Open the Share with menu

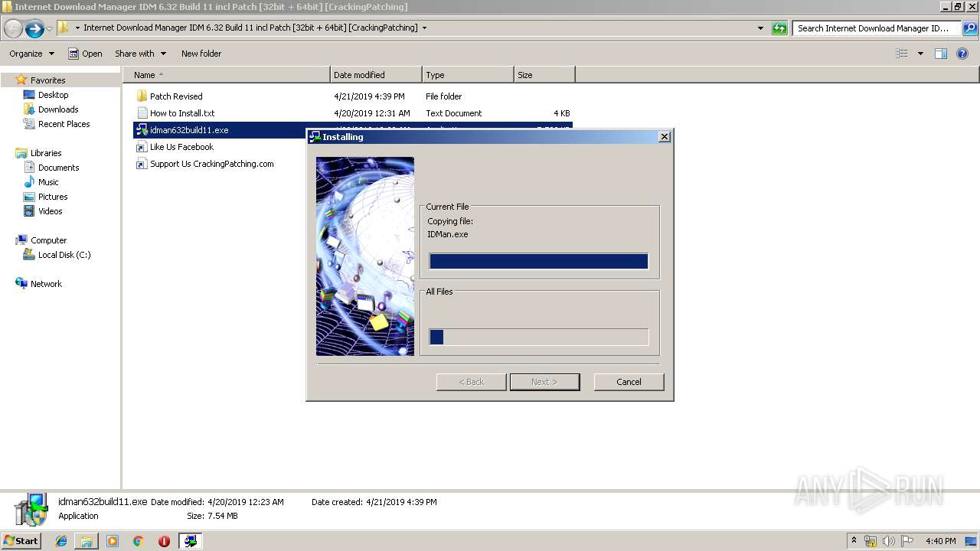(140, 54)
